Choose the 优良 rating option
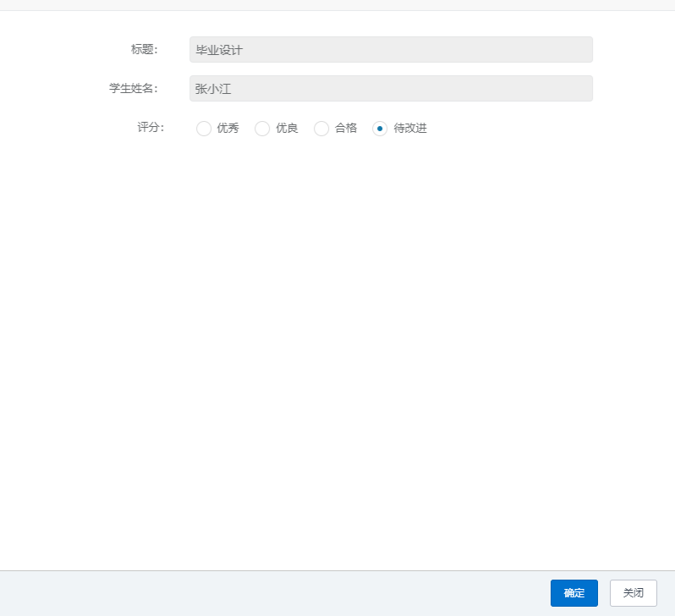 coord(262,129)
